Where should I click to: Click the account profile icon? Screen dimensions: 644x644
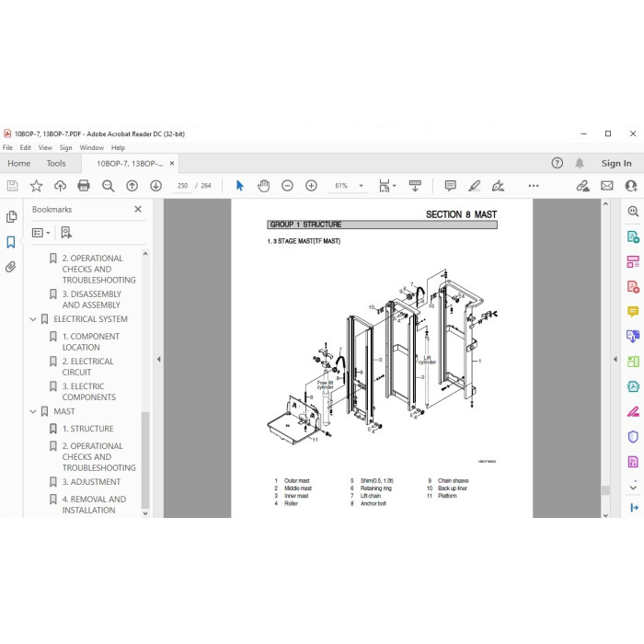tap(631, 186)
